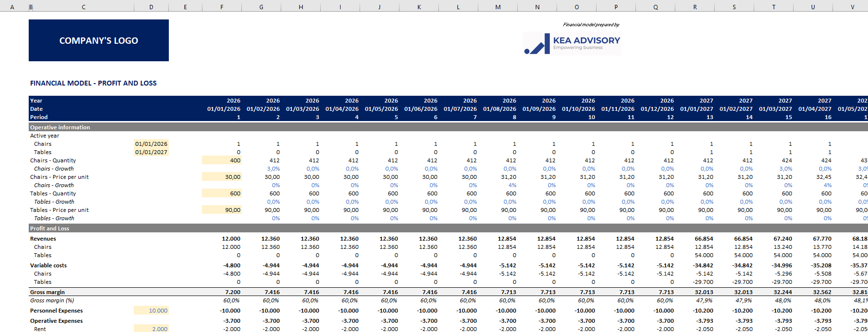The height and width of the screenshot is (332, 868).
Task: Select the Profit and Loss section header
Action: pyautogui.click(x=50, y=228)
